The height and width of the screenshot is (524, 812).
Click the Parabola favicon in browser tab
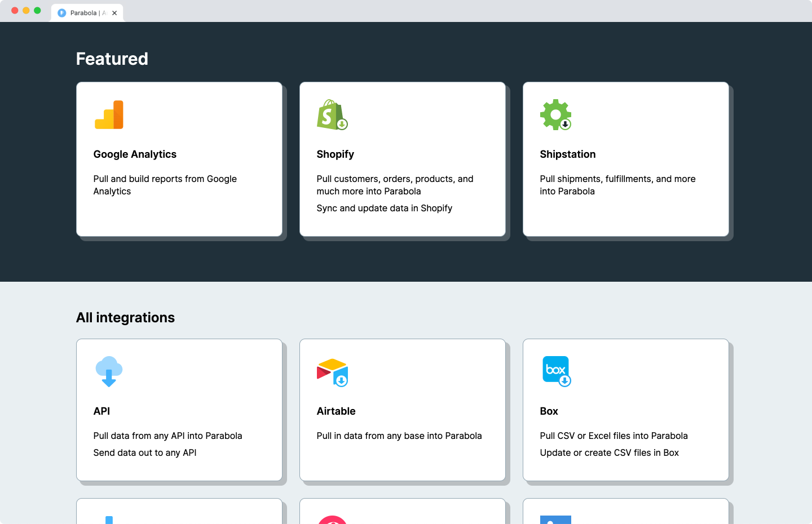tap(62, 13)
